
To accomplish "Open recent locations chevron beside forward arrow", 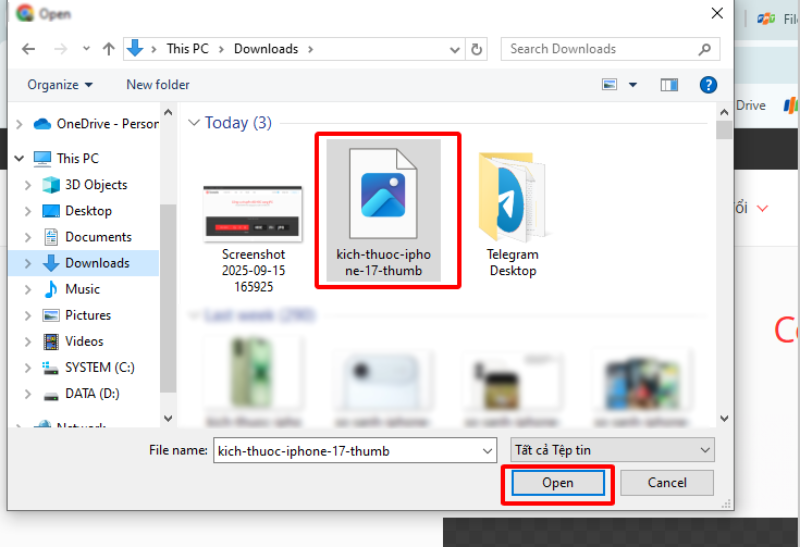I will point(86,49).
